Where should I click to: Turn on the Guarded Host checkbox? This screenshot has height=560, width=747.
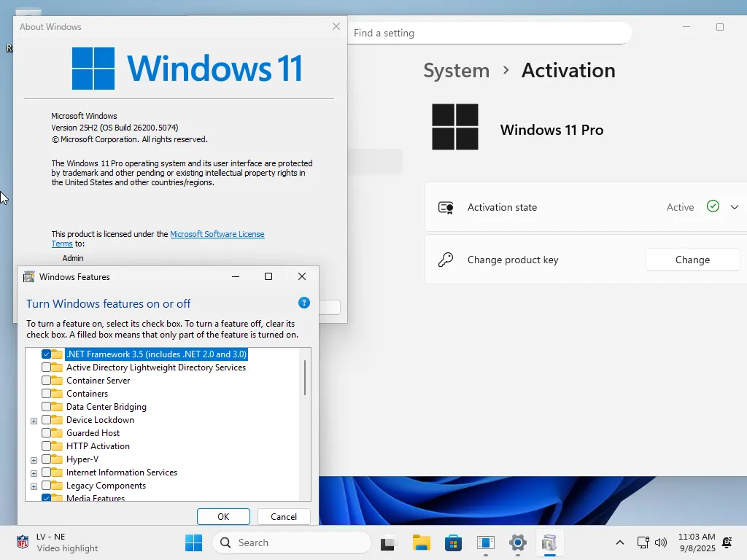[x=46, y=433]
